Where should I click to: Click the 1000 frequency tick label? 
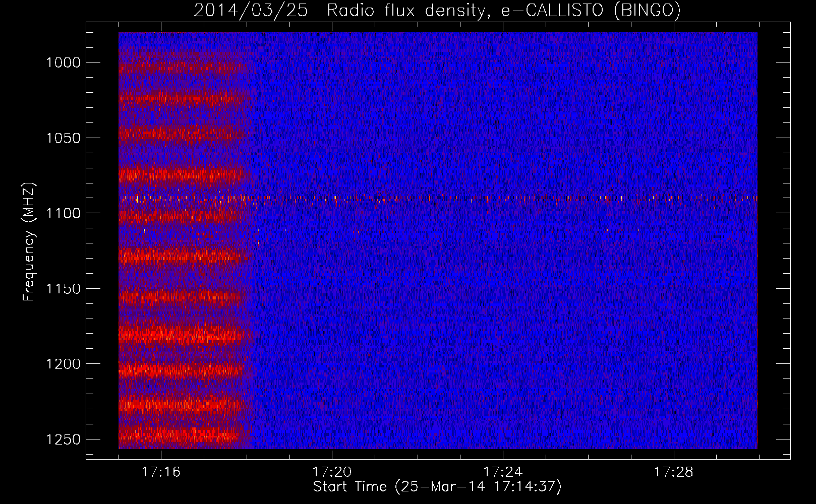(x=63, y=62)
